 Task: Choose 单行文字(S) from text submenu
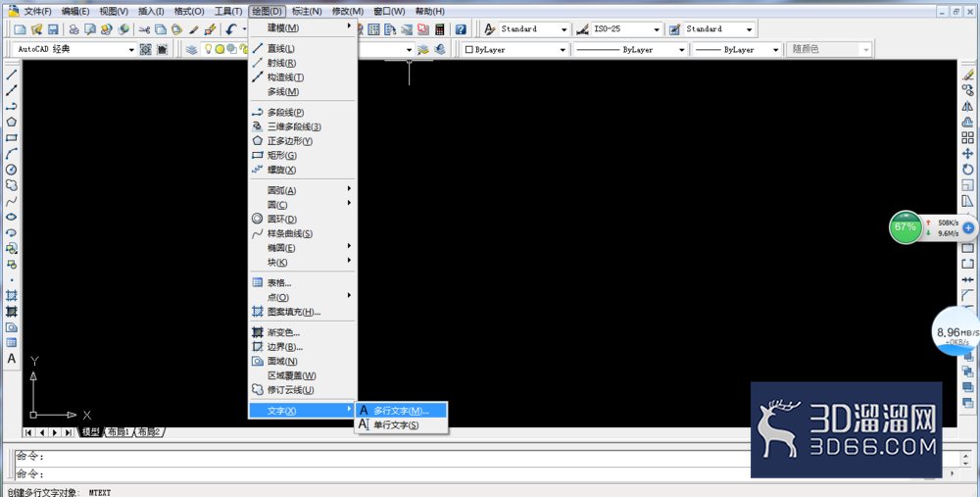point(402,425)
